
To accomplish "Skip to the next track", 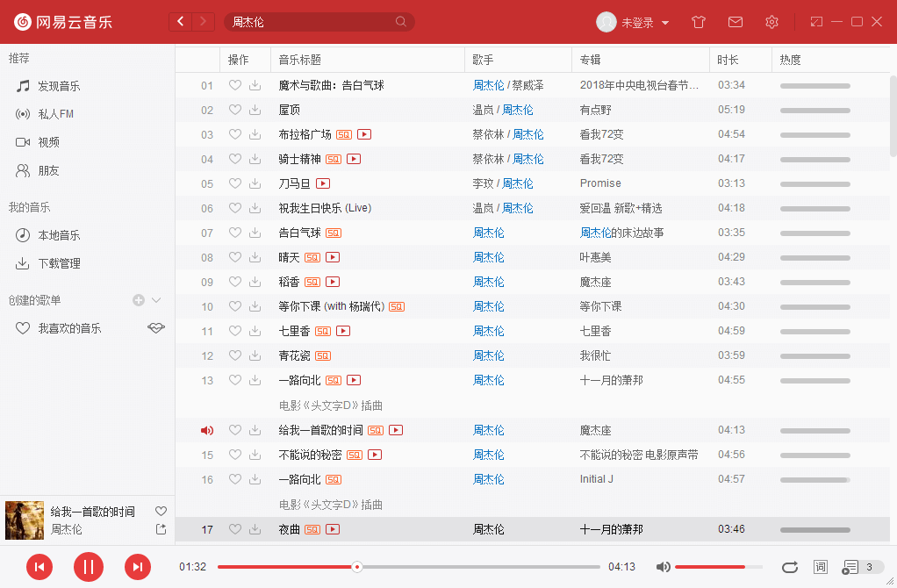I will 138,567.
